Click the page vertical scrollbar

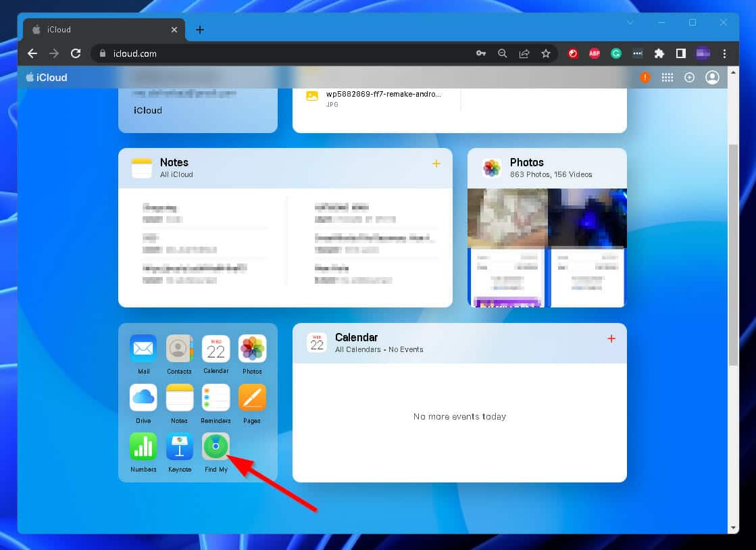pos(733,255)
